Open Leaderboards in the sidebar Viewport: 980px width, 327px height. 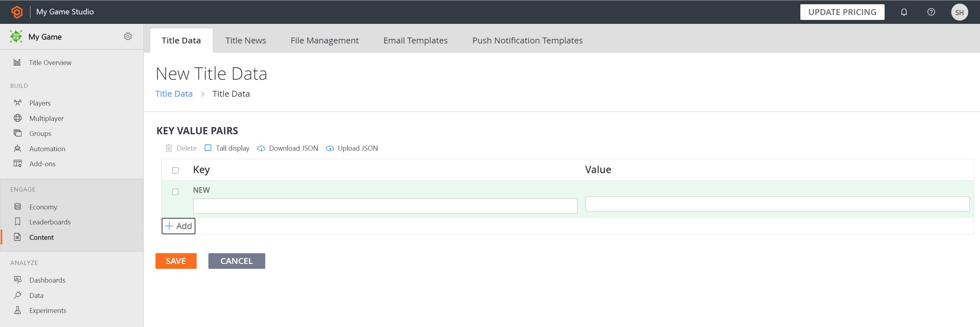click(x=50, y=222)
